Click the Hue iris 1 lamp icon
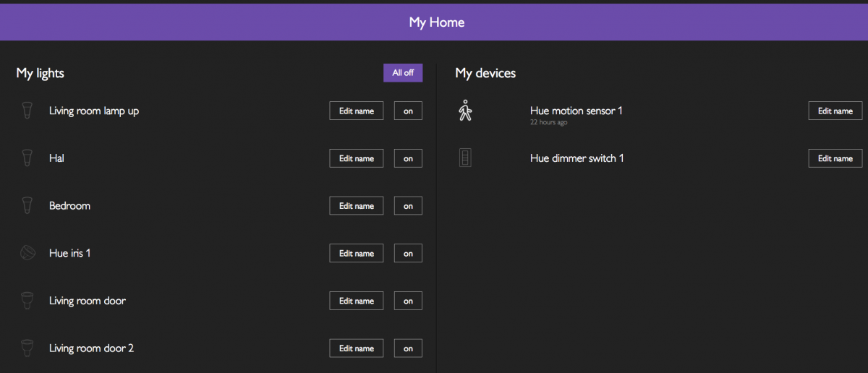 click(x=27, y=254)
